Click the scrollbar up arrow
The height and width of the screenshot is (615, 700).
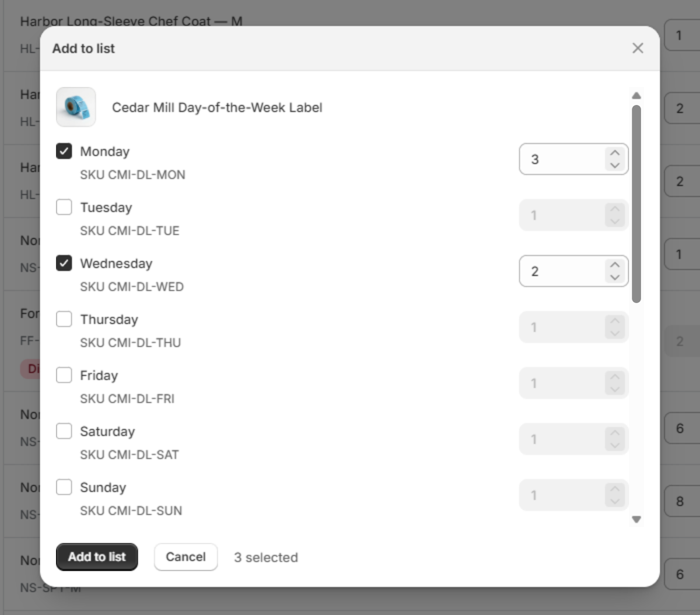(636, 95)
